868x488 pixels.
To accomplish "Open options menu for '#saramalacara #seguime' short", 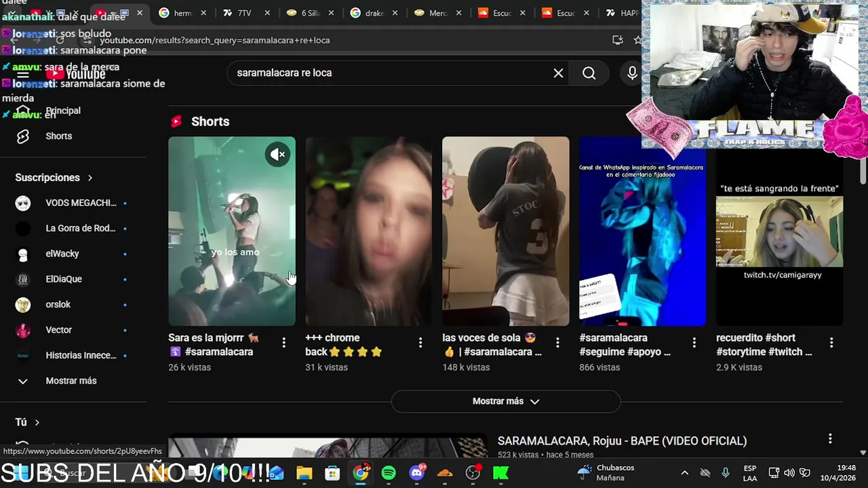I will click(x=694, y=343).
